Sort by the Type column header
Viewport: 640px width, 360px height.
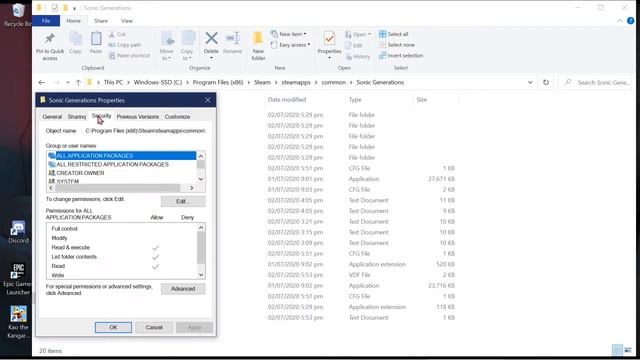point(355,100)
